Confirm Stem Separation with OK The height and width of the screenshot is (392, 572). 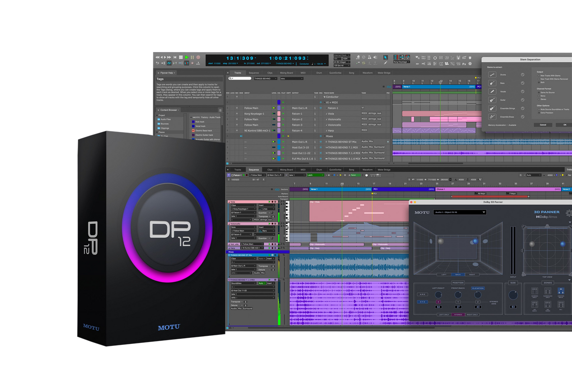pyautogui.click(x=565, y=125)
